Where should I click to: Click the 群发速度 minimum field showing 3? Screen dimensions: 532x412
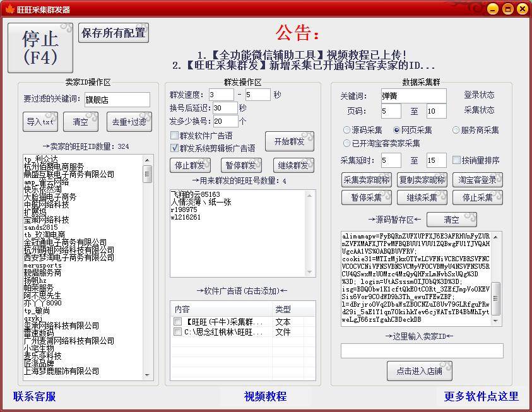coord(222,95)
